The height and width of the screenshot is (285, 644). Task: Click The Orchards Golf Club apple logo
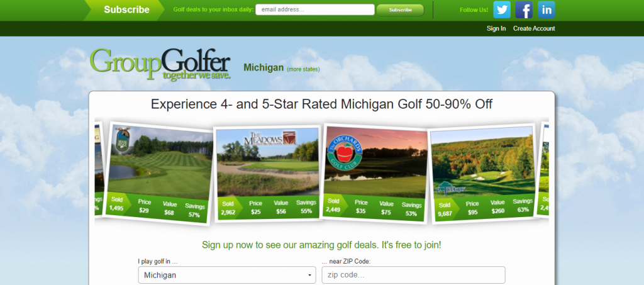click(345, 152)
